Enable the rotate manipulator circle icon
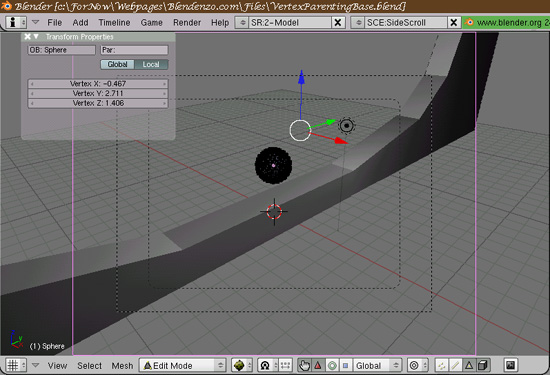 pyautogui.click(x=332, y=366)
